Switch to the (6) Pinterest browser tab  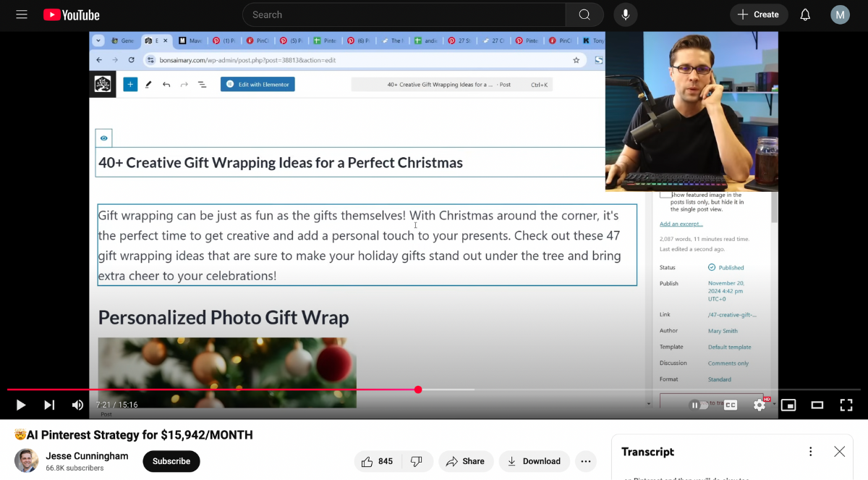pyautogui.click(x=359, y=41)
